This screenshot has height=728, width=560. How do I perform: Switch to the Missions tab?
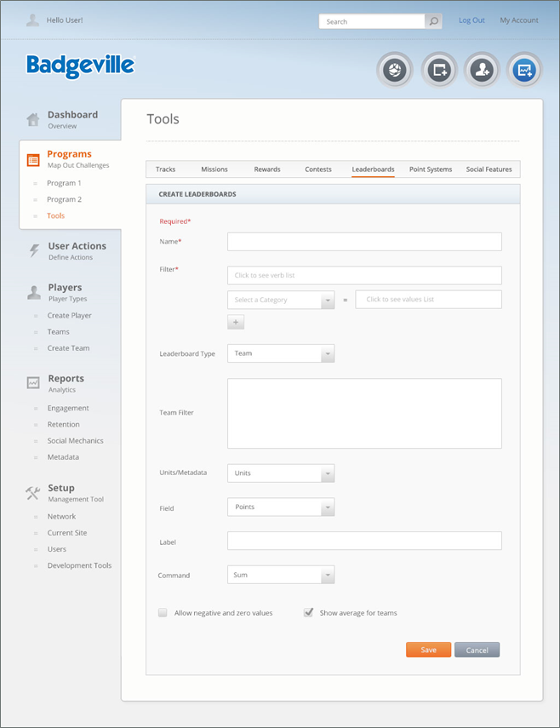(x=214, y=169)
